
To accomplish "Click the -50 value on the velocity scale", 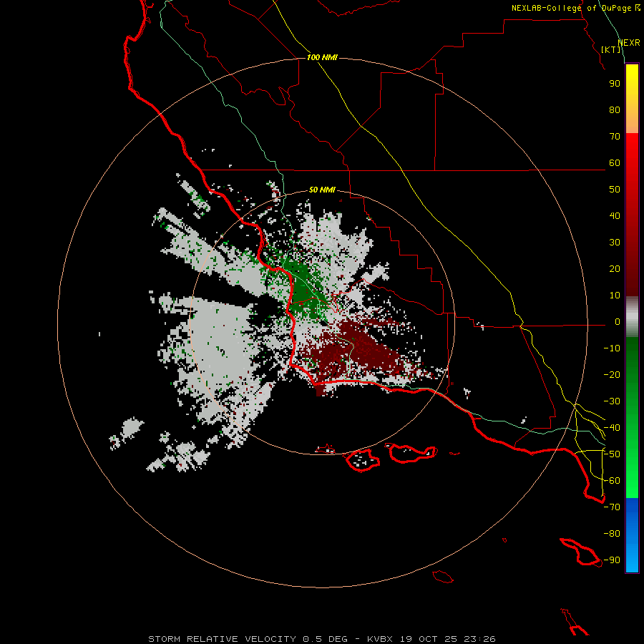I will coord(612,454).
